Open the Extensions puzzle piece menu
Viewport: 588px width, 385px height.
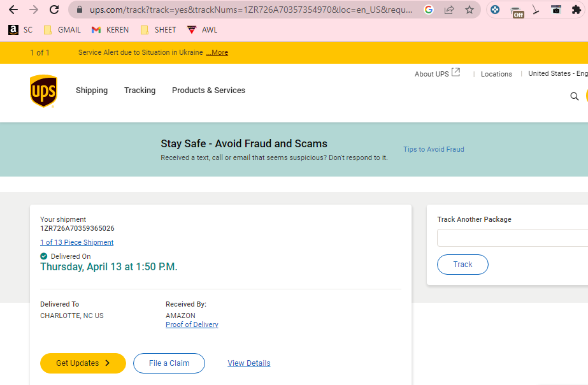(576, 10)
